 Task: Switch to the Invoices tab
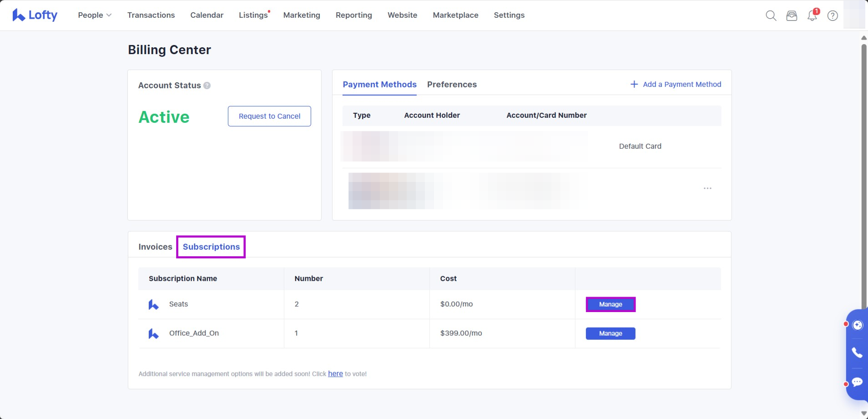pyautogui.click(x=155, y=247)
